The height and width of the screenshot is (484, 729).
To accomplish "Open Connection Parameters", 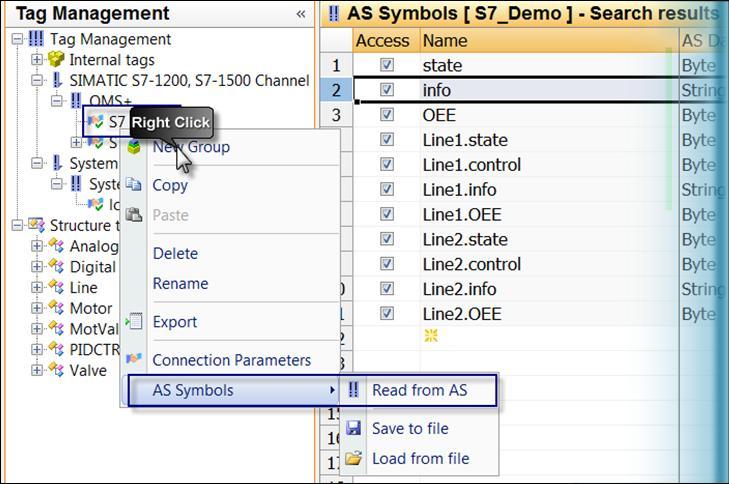I will (230, 360).
